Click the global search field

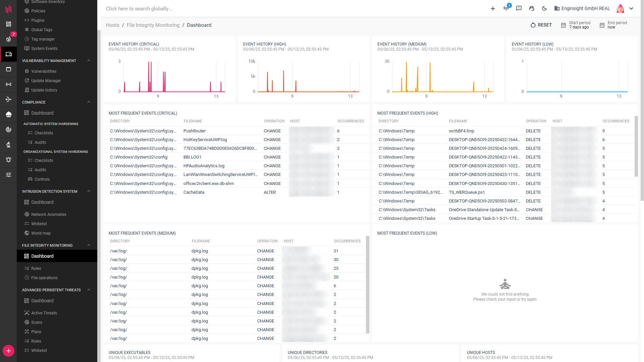[139, 9]
